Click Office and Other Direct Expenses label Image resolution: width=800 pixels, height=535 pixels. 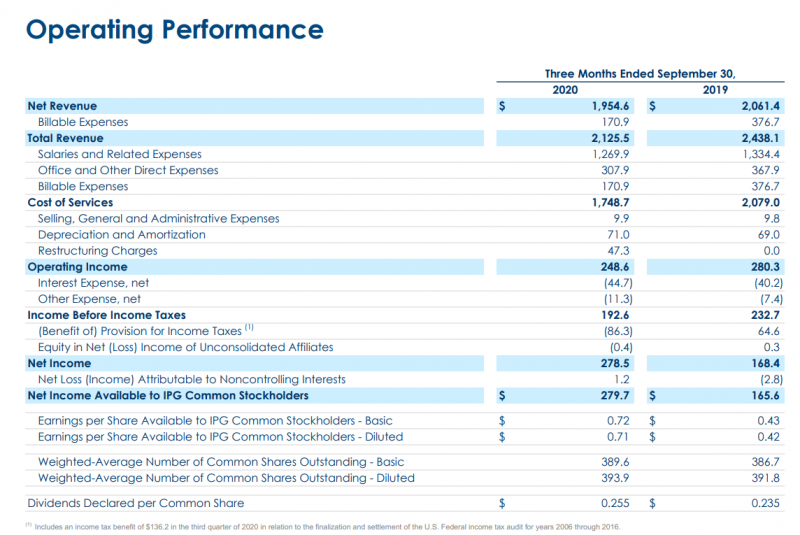pyautogui.click(x=128, y=170)
